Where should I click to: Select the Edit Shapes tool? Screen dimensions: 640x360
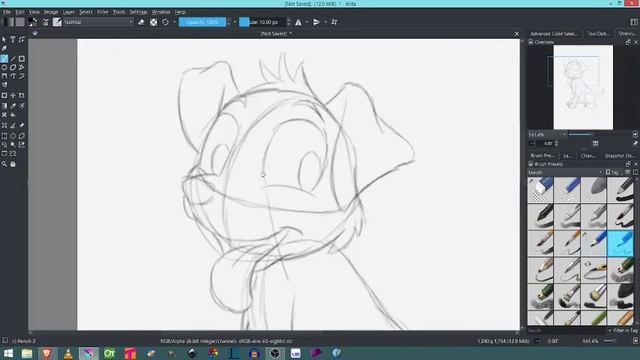(22, 40)
